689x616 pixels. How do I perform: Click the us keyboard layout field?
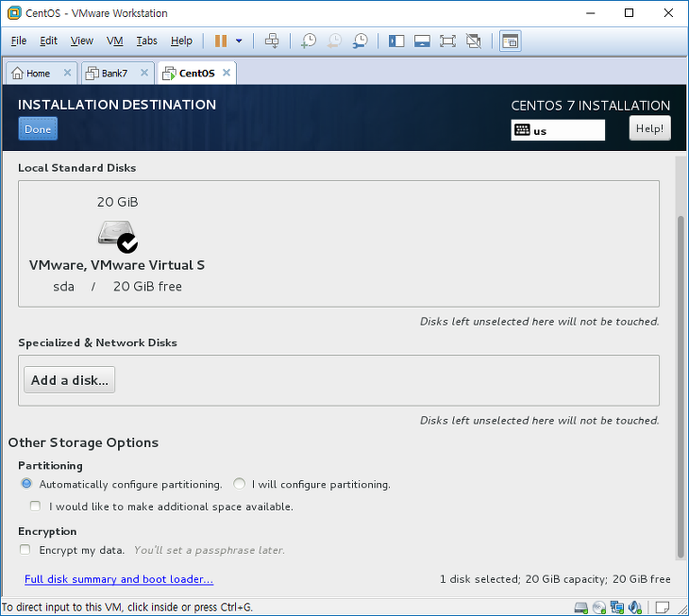coord(558,130)
